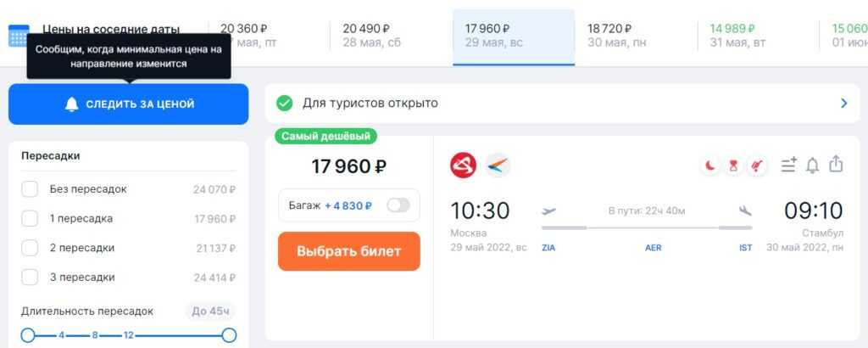Click the night layover moon icon
Viewport: 868px width, 348px height.
tap(709, 166)
